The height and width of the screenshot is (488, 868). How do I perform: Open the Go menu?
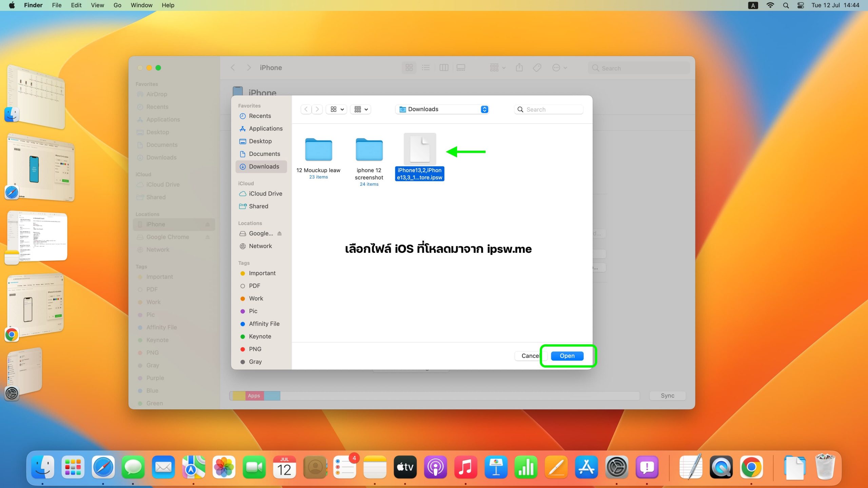tap(117, 5)
